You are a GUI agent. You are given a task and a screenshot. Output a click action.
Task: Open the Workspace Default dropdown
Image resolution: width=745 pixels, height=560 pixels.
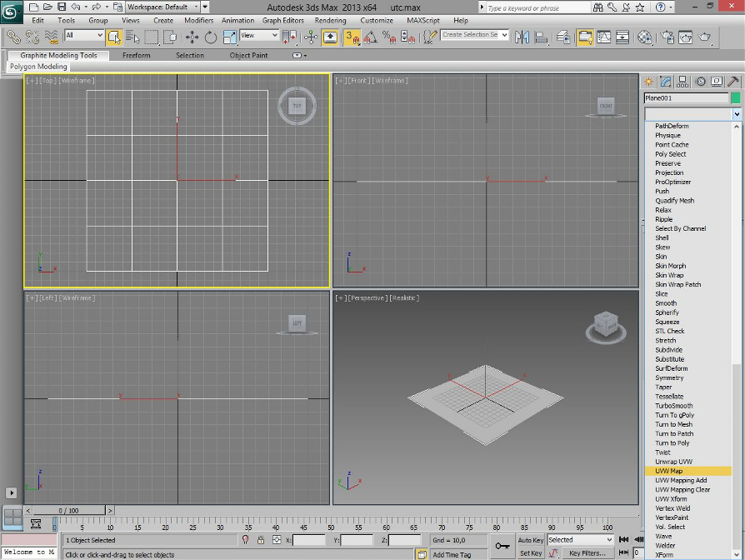tap(162, 7)
